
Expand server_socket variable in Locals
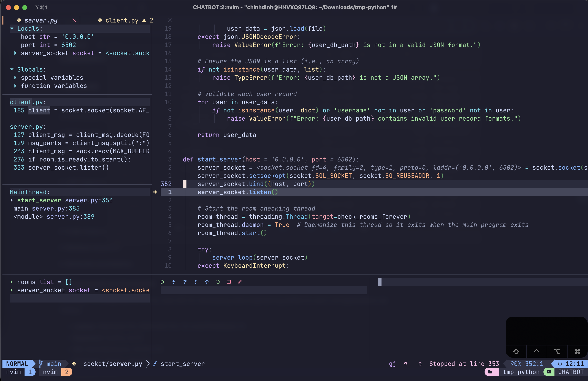point(15,53)
